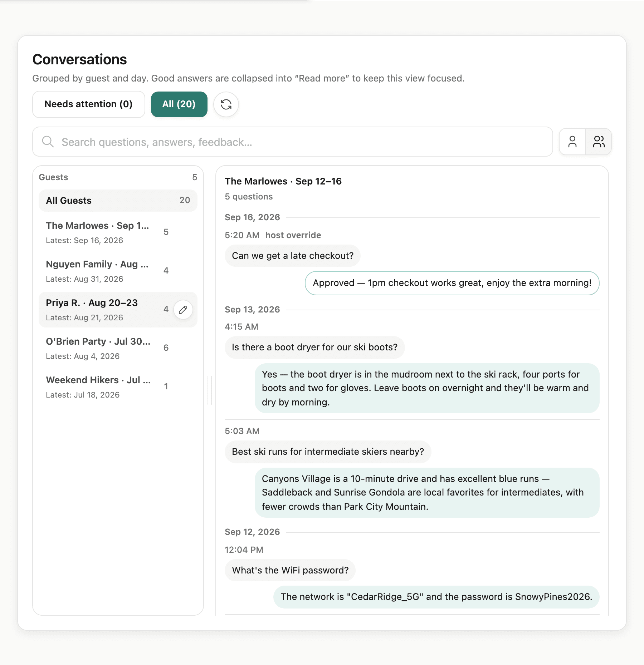The image size is (644, 665).
Task: Open Weekend Hikers guest conversation
Action: [118, 387]
